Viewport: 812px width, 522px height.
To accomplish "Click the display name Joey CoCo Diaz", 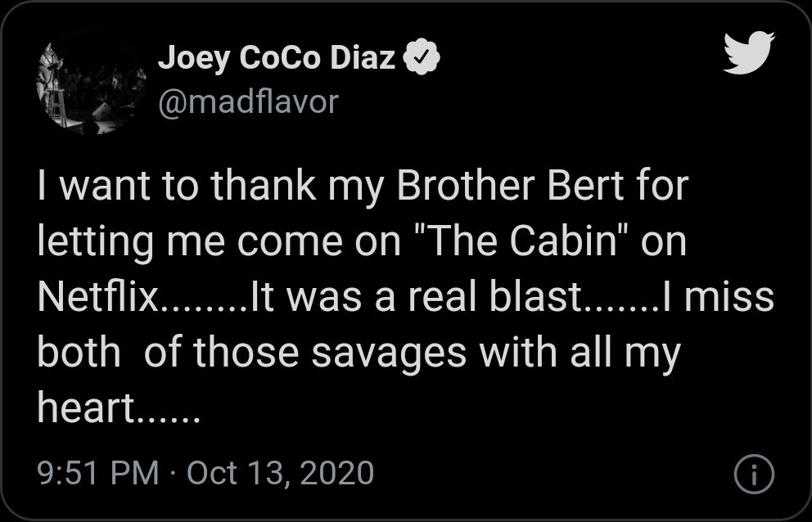I will pos(281,56).
